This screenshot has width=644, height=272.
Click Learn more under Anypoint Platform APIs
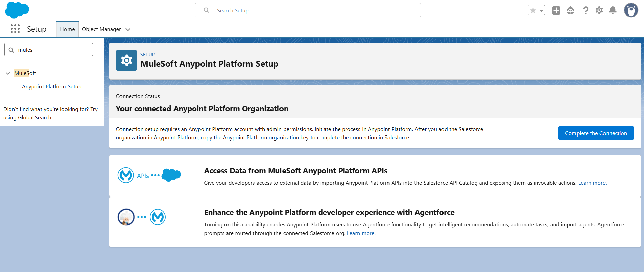point(592,183)
